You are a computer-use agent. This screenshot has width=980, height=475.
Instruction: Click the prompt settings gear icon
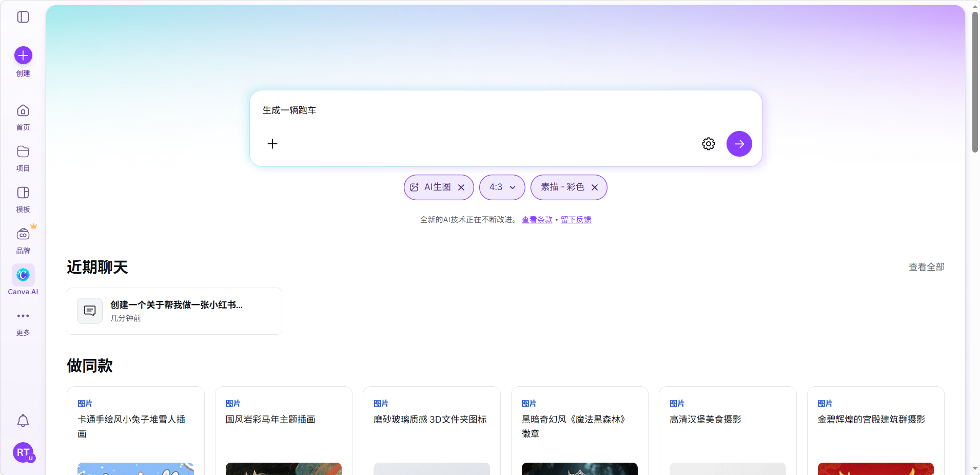click(708, 144)
